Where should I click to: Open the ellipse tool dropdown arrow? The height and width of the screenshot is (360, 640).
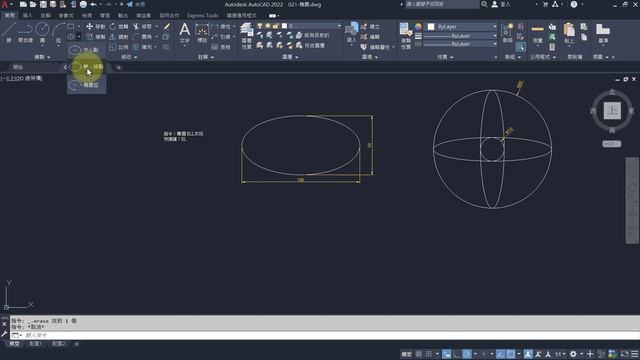(79, 37)
